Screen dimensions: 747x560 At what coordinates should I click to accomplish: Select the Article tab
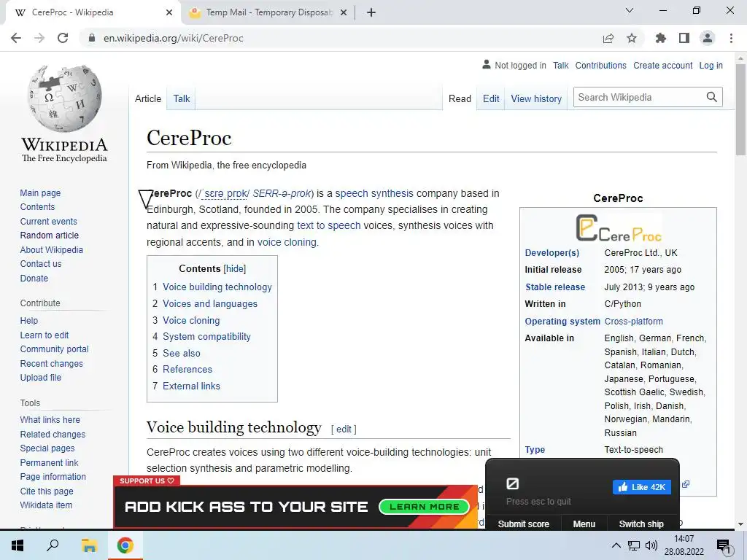click(x=147, y=98)
